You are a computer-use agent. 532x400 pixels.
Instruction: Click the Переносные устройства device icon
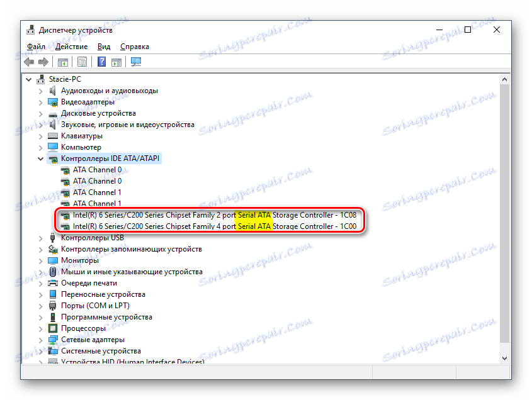pos(53,294)
